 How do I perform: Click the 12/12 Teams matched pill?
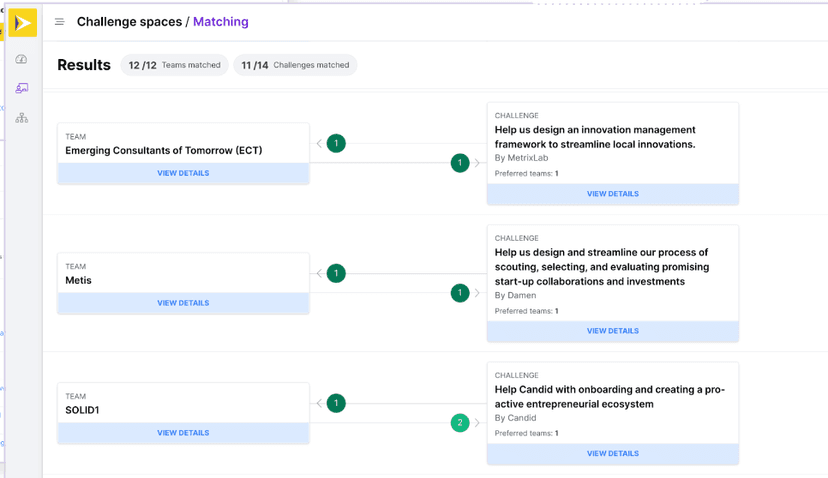click(175, 65)
